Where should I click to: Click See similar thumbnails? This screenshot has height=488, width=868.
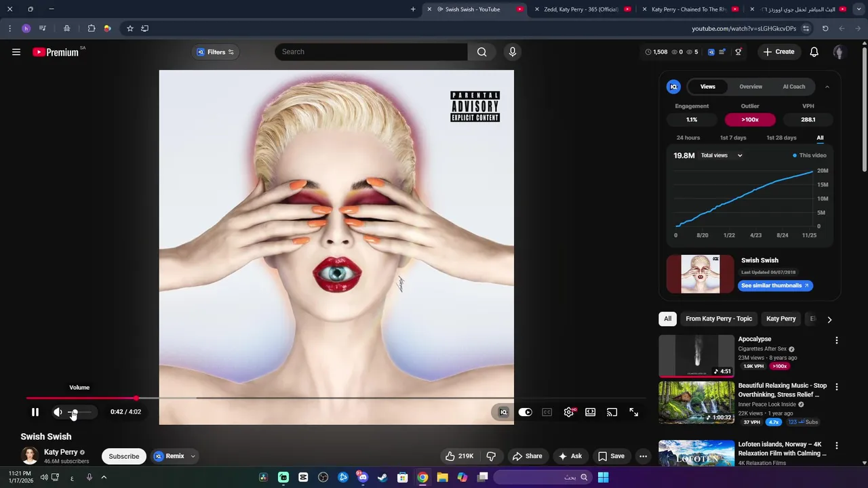[775, 285]
